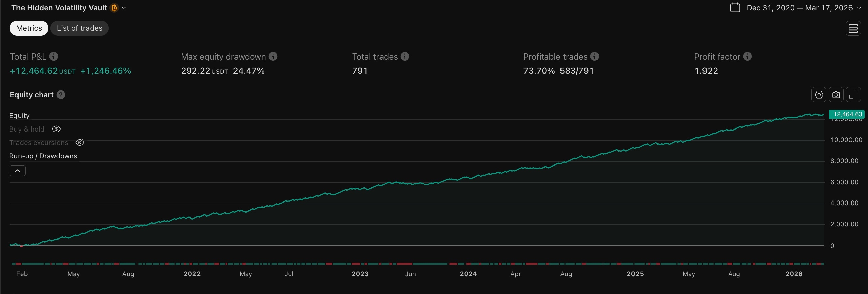
Task: Click the Feb label on time axis
Action: pyautogui.click(x=22, y=274)
